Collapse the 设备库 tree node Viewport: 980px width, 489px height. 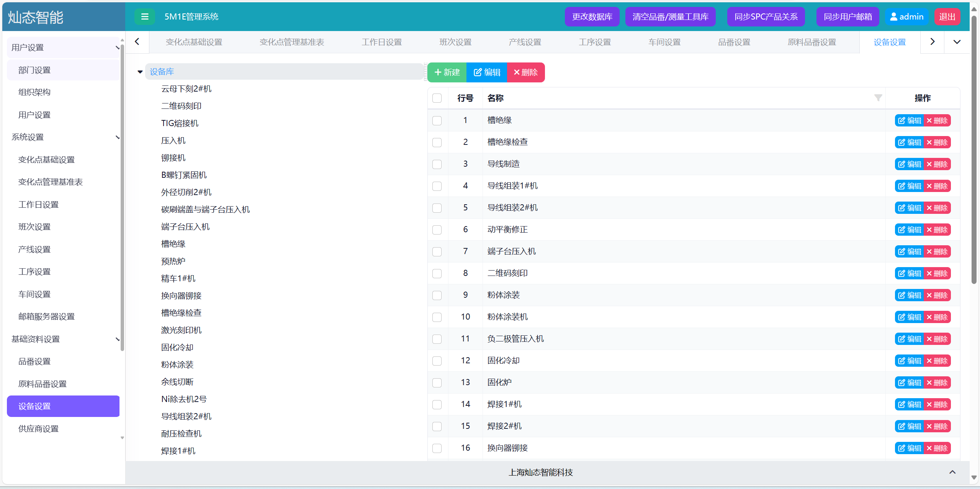coord(140,72)
